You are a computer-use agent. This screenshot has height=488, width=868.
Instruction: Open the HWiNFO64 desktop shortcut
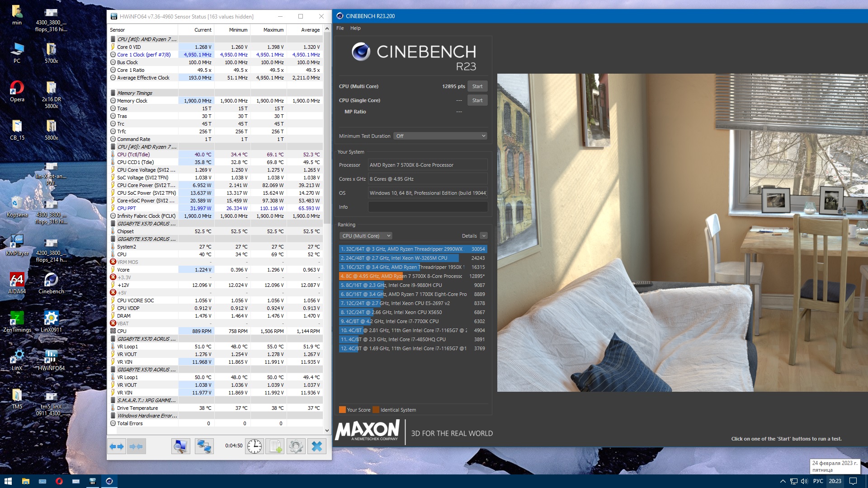[51, 357]
